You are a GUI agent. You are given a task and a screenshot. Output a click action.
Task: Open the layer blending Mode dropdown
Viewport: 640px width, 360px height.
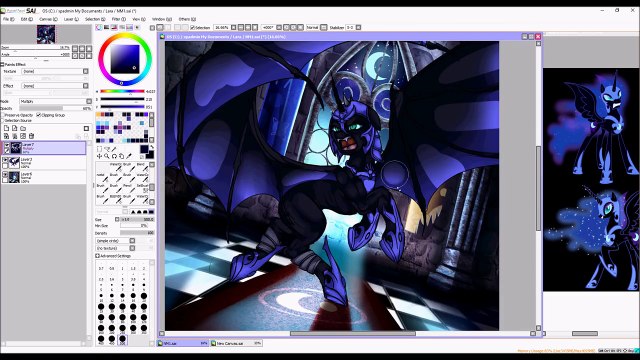point(89,101)
